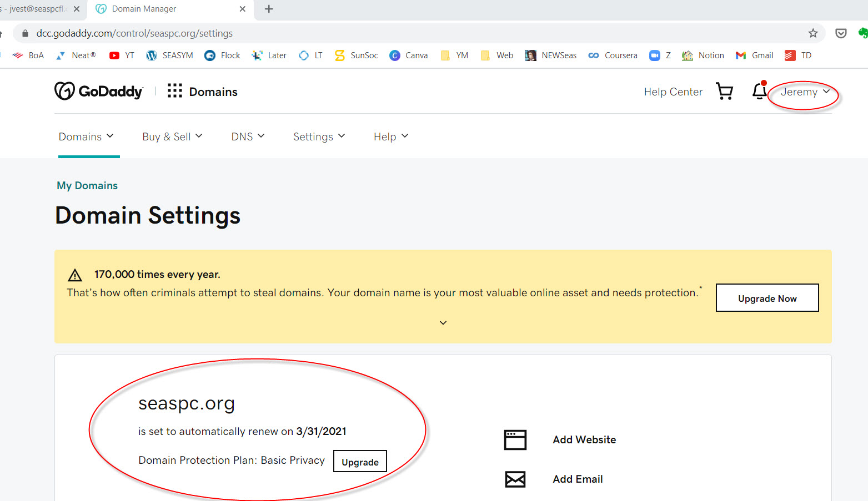Bookmark page with the star icon
868x501 pixels.
[813, 33]
